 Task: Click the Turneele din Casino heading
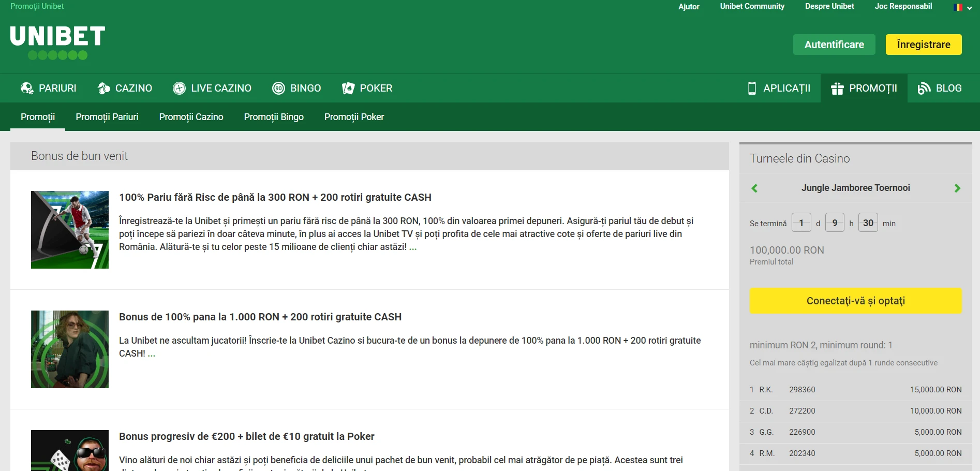[x=800, y=158]
